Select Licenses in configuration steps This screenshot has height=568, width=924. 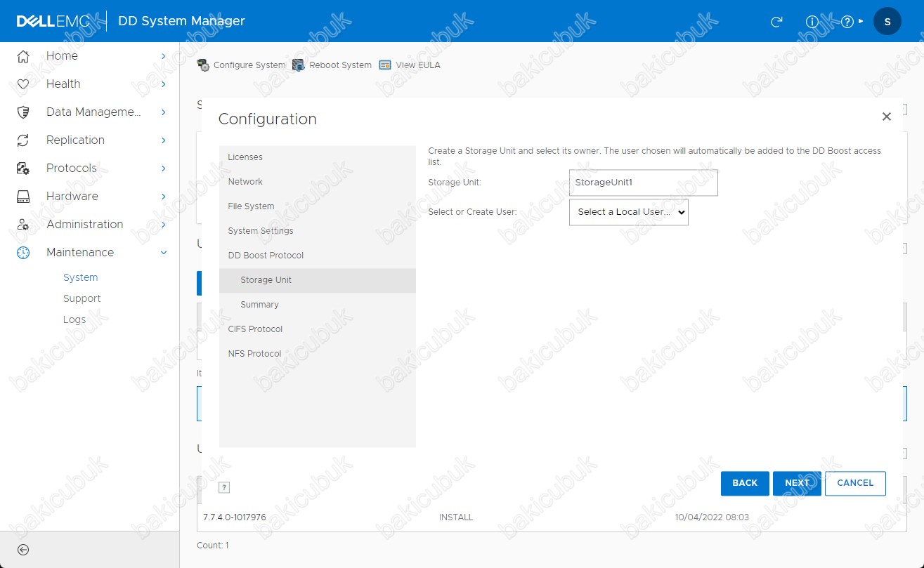point(318,157)
